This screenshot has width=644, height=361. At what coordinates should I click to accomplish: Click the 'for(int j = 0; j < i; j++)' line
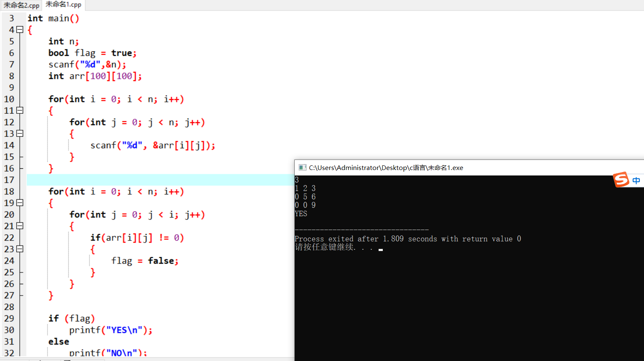[x=137, y=215]
